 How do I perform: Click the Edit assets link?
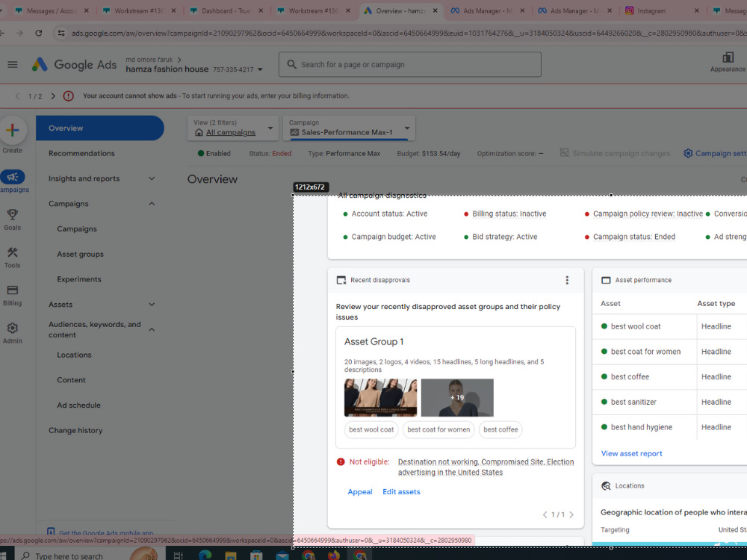pyautogui.click(x=401, y=492)
